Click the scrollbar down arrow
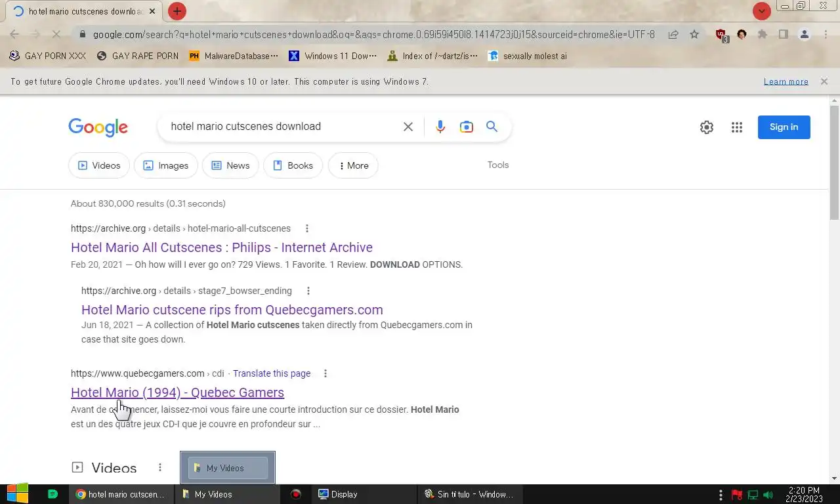 click(x=834, y=478)
